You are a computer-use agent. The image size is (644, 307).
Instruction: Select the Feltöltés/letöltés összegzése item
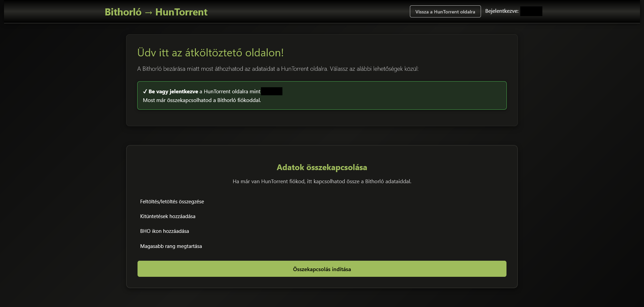point(172,202)
